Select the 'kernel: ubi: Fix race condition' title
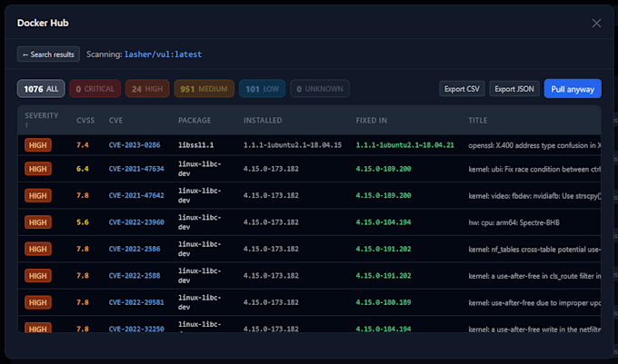This screenshot has height=364, width=618. coord(534,169)
